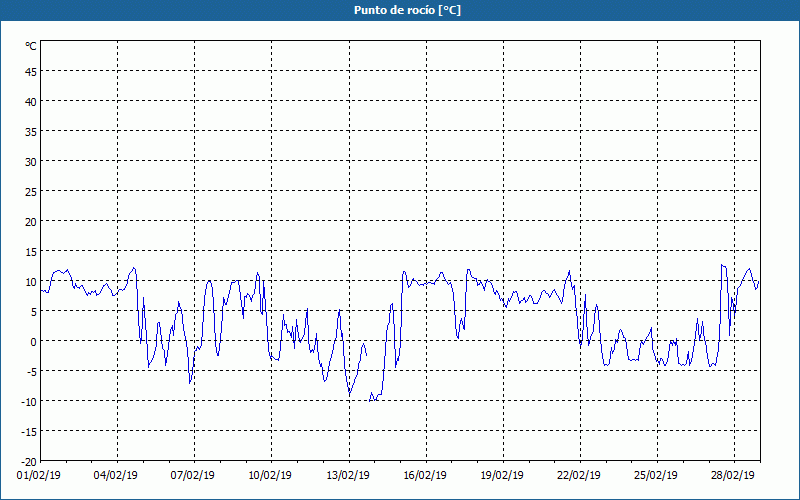Click the °C unit label on the y-axis

pyautogui.click(x=31, y=46)
